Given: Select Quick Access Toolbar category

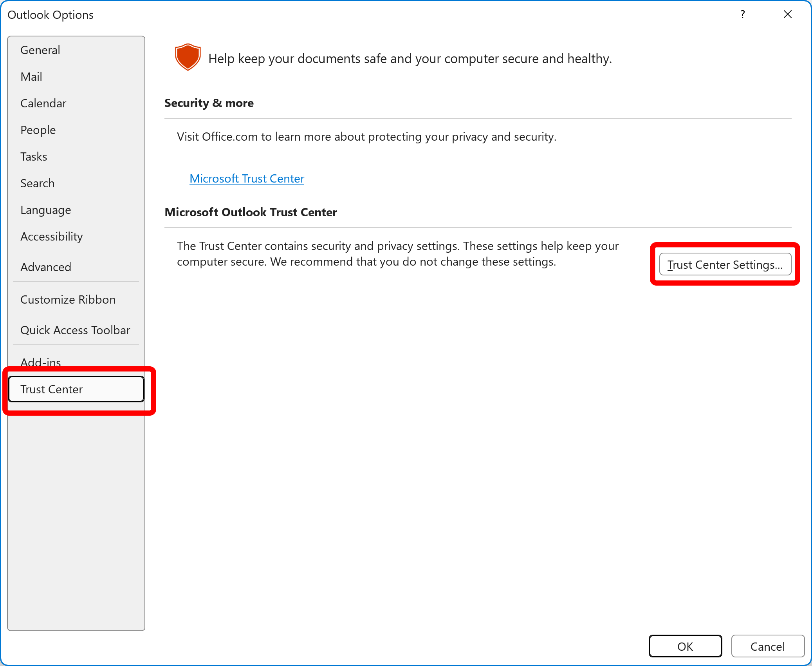Looking at the screenshot, I should coord(76,330).
